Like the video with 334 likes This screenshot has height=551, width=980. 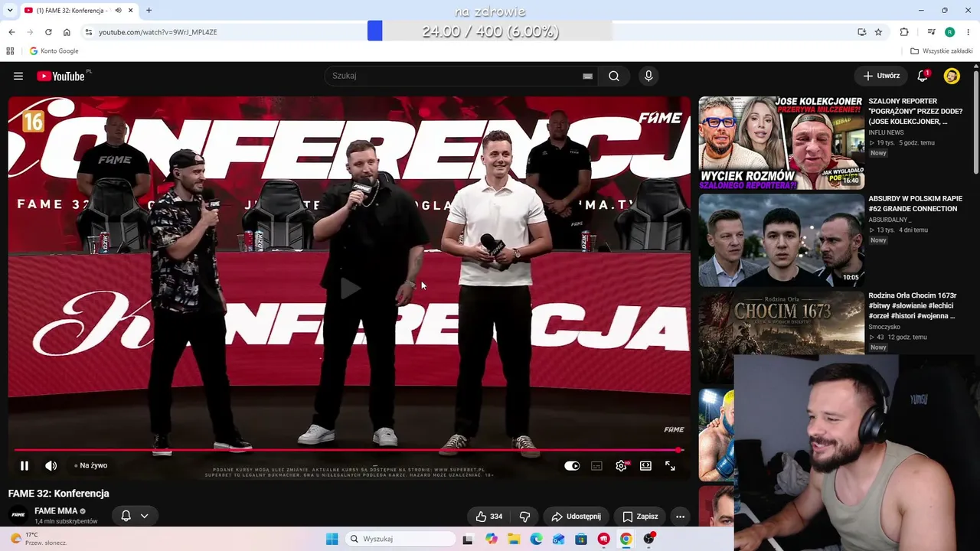click(x=489, y=517)
